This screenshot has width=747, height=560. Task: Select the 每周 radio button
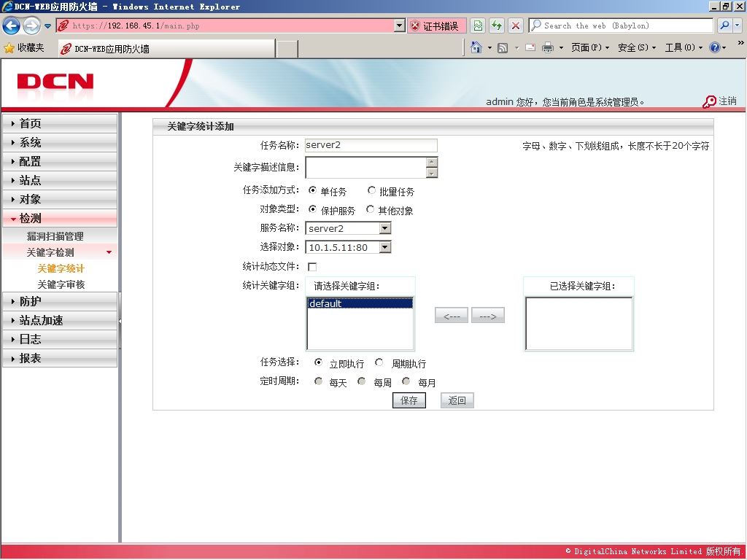(362, 381)
